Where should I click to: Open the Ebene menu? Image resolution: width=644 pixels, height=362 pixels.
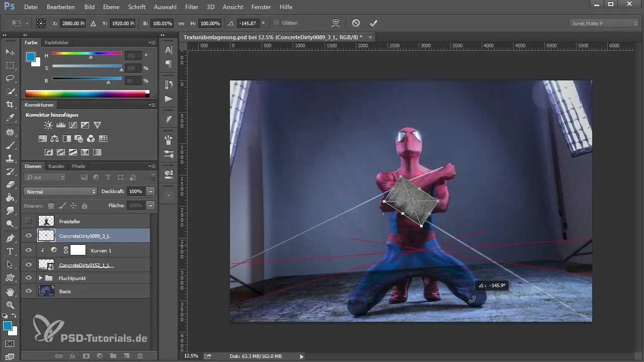point(112,7)
